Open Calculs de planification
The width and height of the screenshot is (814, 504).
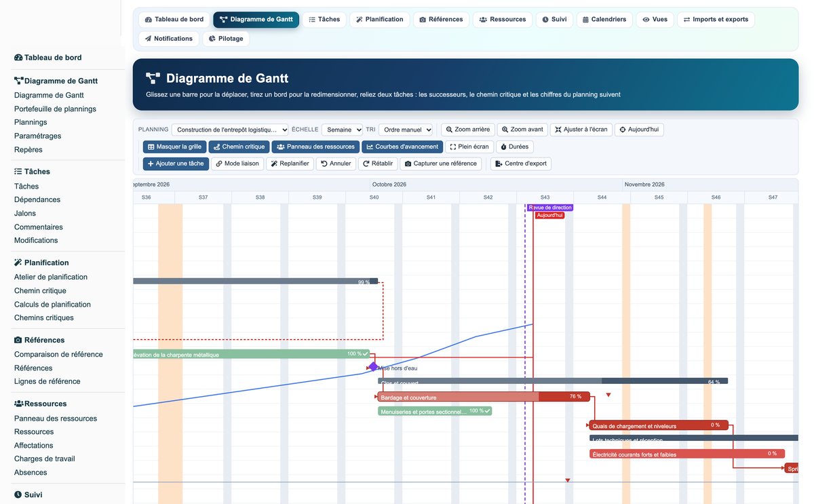52,305
